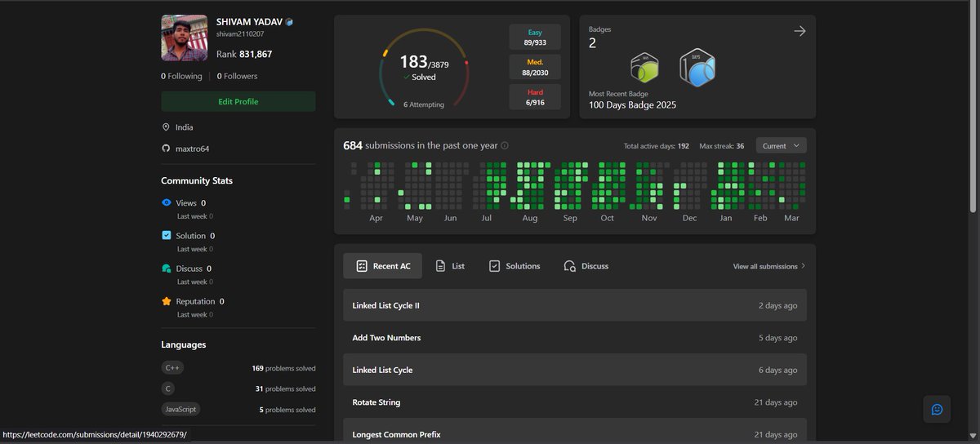Click the badge icon next to SHIVAM YADAV
980x444 pixels.
[x=290, y=21]
